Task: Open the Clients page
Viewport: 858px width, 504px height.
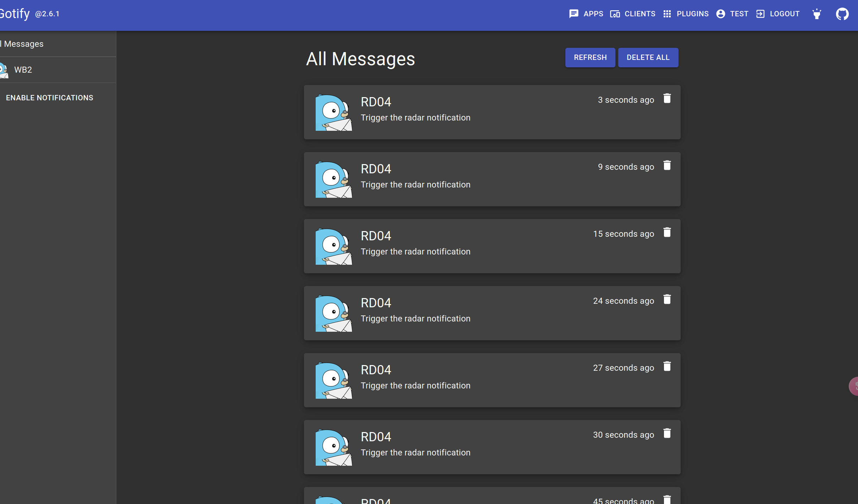Action: point(632,14)
